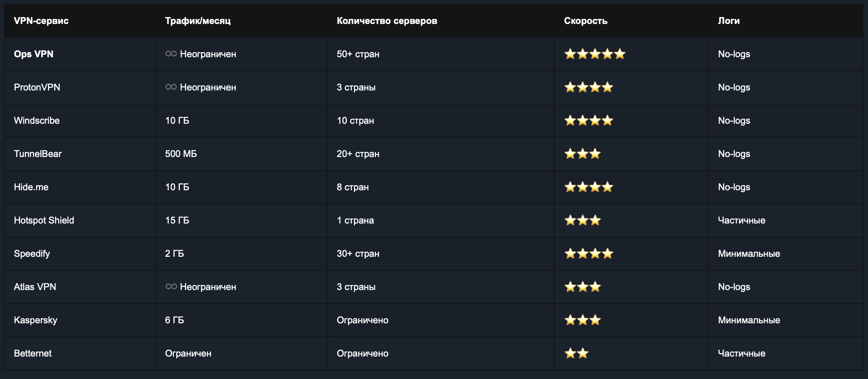The height and width of the screenshot is (379, 868).
Task: Click the infinity icon in Ops VPN row
Action: (171, 54)
